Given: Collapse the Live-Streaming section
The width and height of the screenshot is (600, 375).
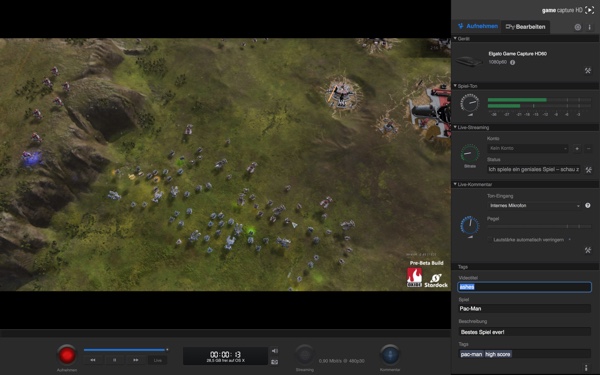Looking at the screenshot, I should [455, 127].
